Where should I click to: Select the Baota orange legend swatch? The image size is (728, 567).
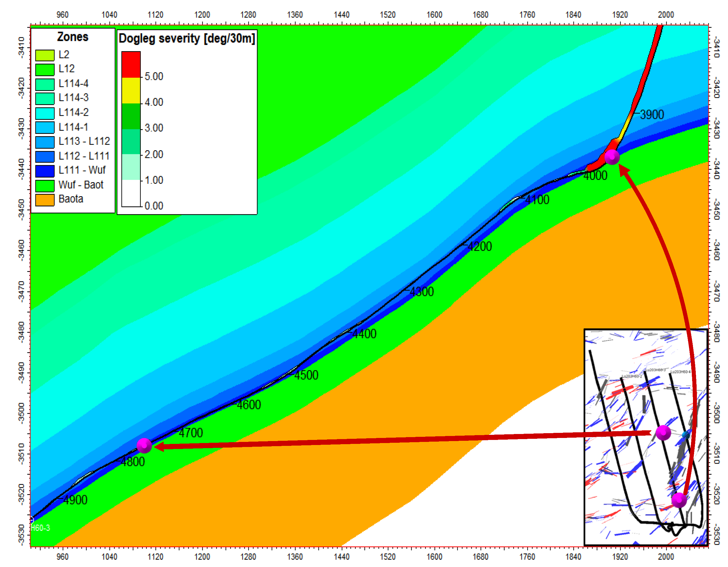tap(45, 200)
